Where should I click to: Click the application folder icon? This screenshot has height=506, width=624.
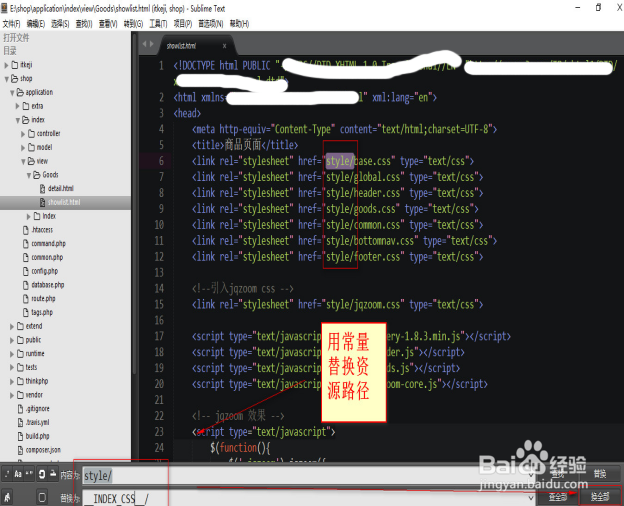pyautogui.click(x=20, y=92)
